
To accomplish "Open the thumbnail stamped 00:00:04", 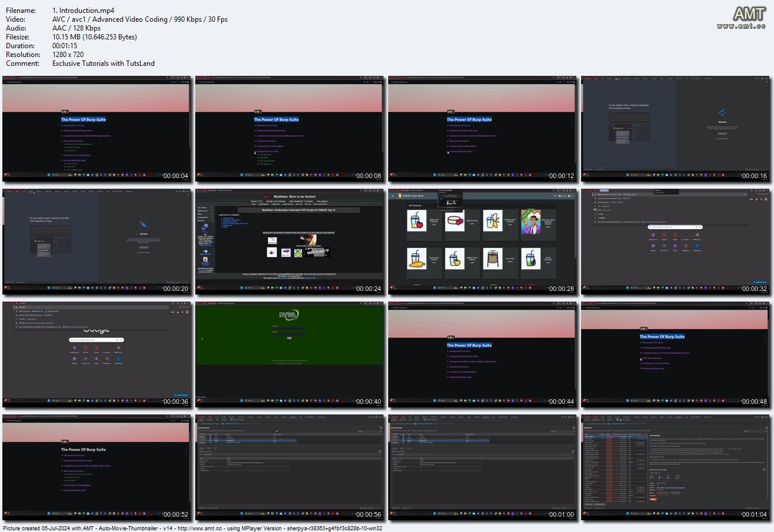I will pyautogui.click(x=96, y=128).
